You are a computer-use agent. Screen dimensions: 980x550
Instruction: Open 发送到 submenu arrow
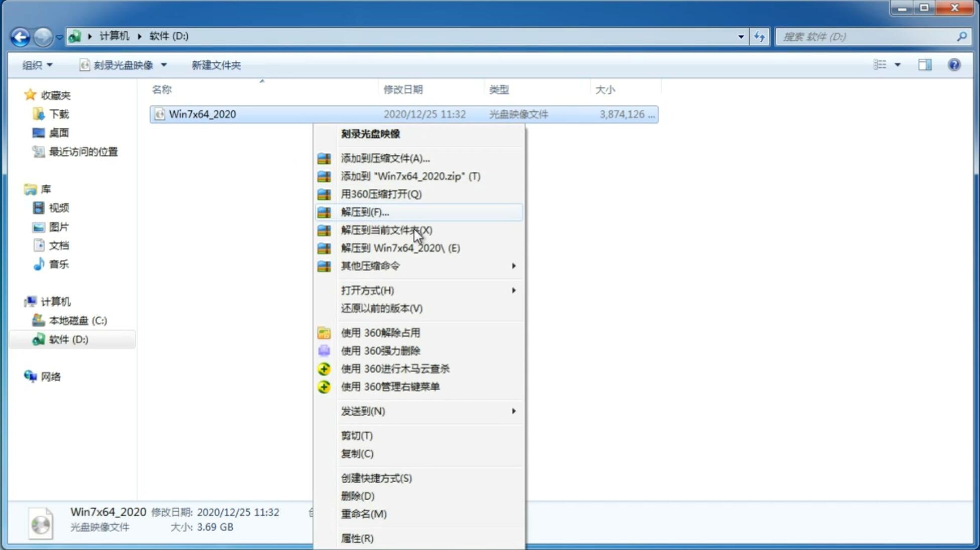click(513, 411)
